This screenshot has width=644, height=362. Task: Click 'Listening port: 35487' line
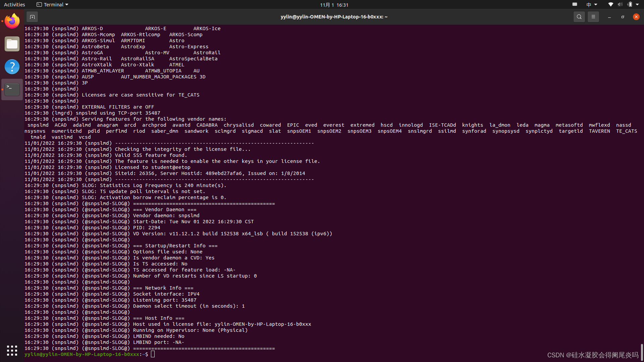(x=110, y=300)
